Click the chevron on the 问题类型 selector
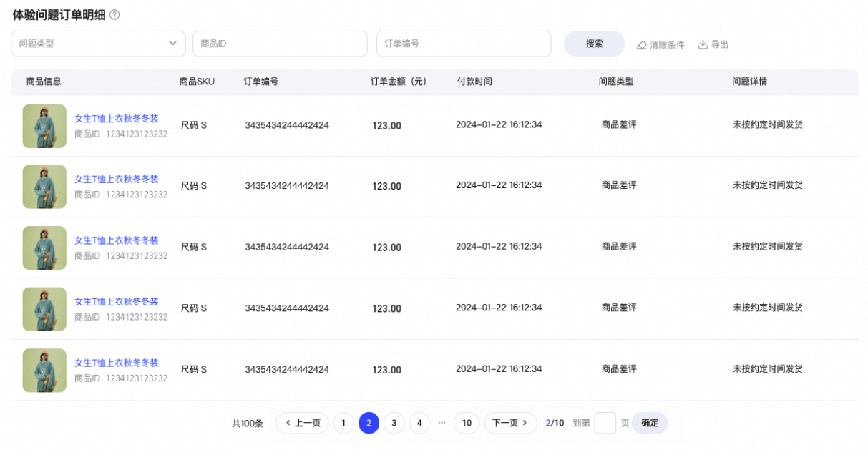 click(x=174, y=43)
